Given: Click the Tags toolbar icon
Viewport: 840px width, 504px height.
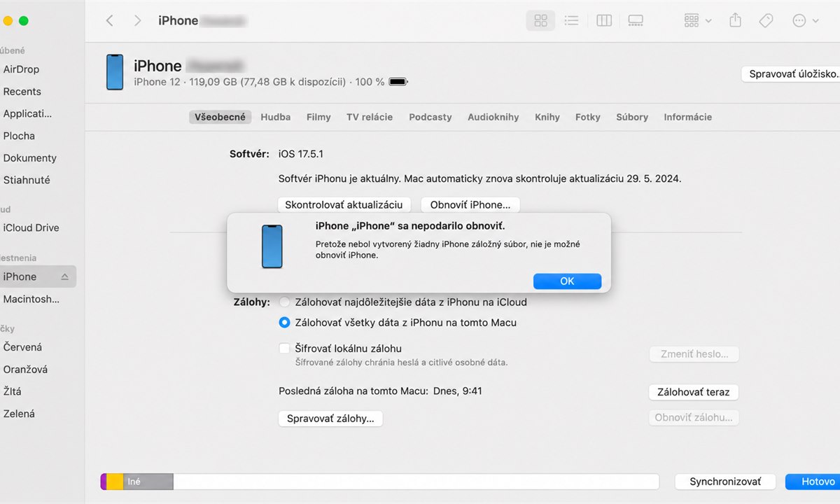Looking at the screenshot, I should point(766,21).
